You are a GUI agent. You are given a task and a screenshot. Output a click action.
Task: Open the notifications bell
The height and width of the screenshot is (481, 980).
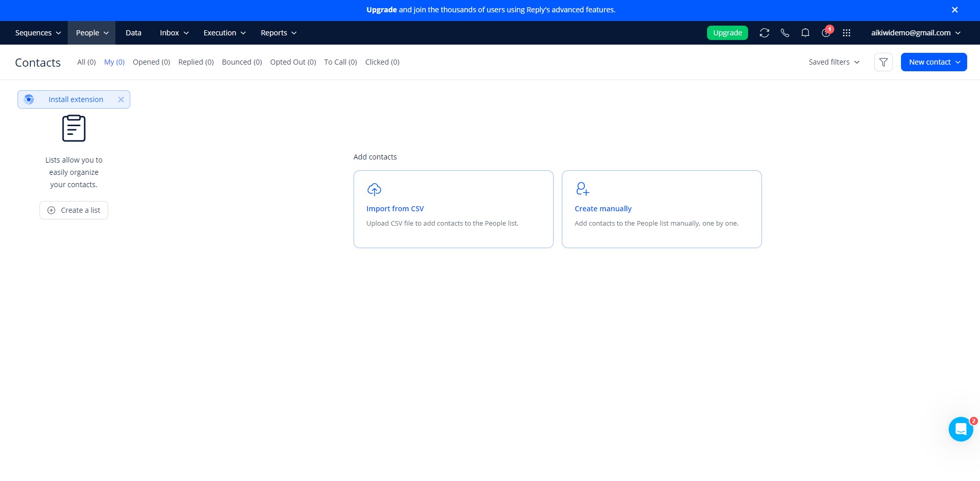point(805,33)
